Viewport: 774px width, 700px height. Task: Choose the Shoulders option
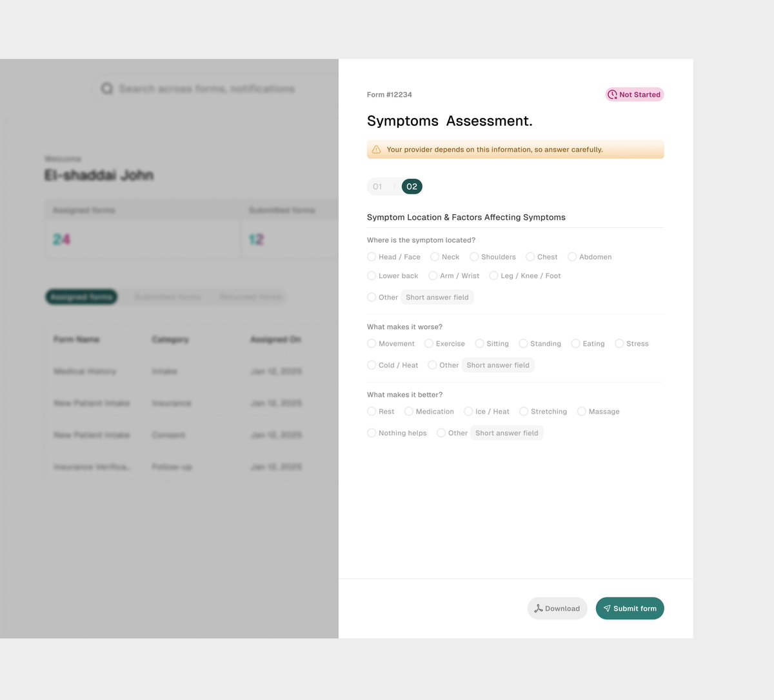[474, 257]
